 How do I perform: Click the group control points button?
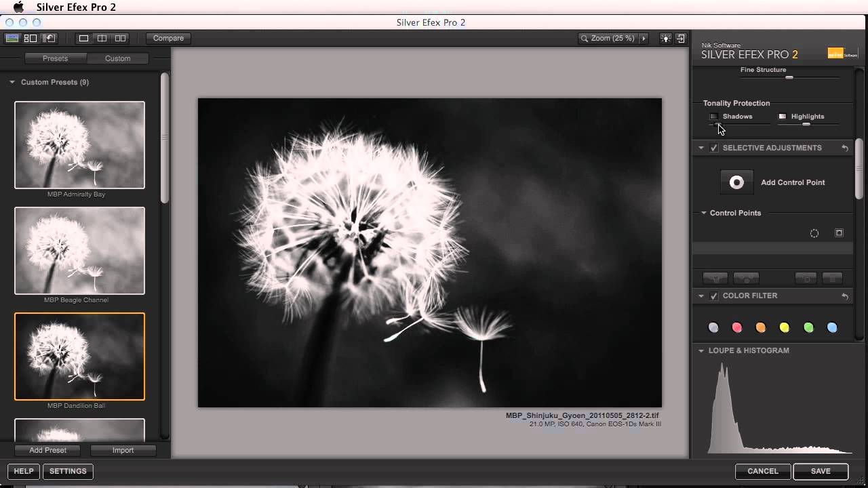[715, 279]
